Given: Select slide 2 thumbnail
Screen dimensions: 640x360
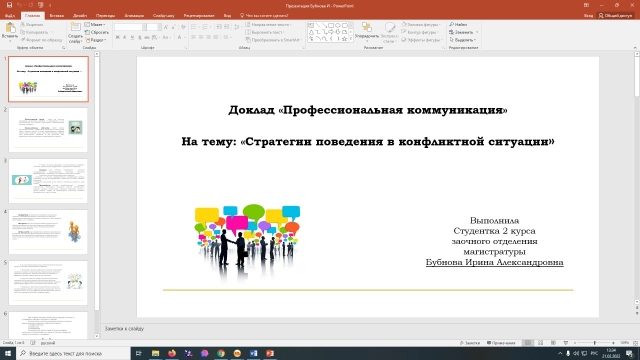Looking at the screenshot, I should tap(48, 130).
